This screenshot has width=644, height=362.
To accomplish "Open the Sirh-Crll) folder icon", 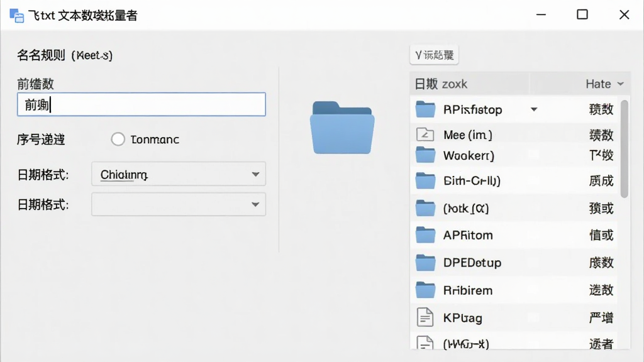I will (425, 180).
